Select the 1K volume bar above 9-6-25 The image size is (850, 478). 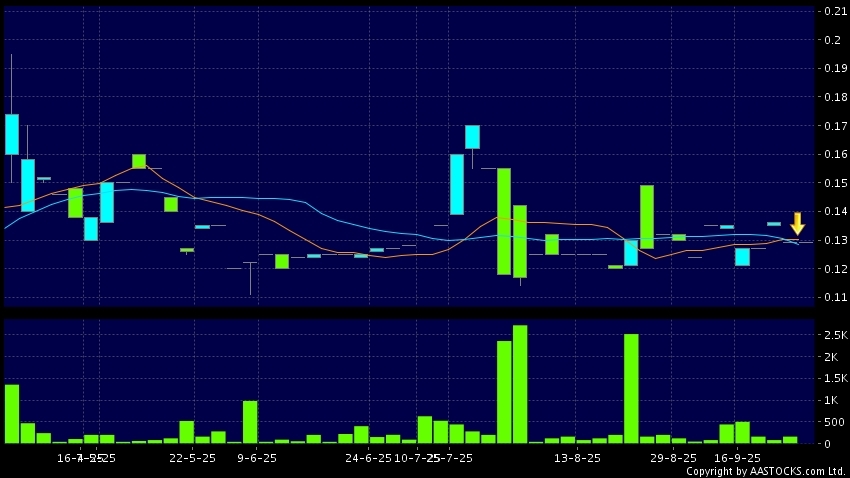click(250, 421)
